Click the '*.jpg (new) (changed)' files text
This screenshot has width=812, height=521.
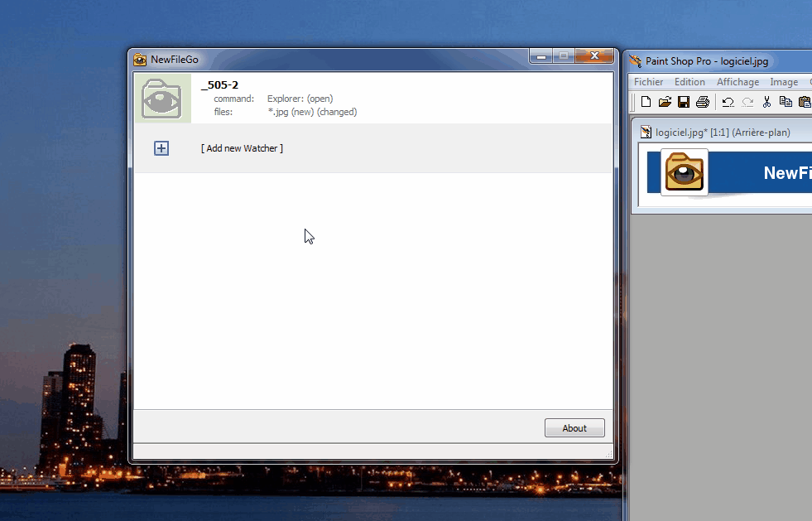(x=312, y=112)
